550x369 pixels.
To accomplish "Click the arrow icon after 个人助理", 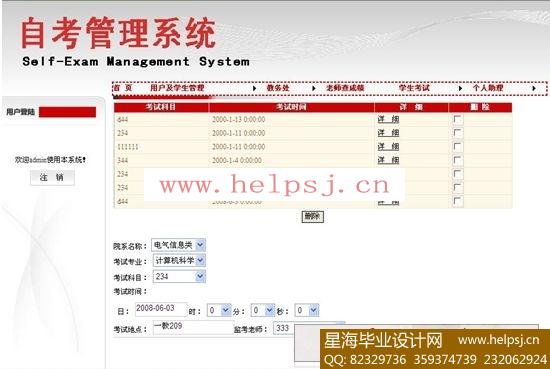I will pyautogui.click(x=534, y=88).
